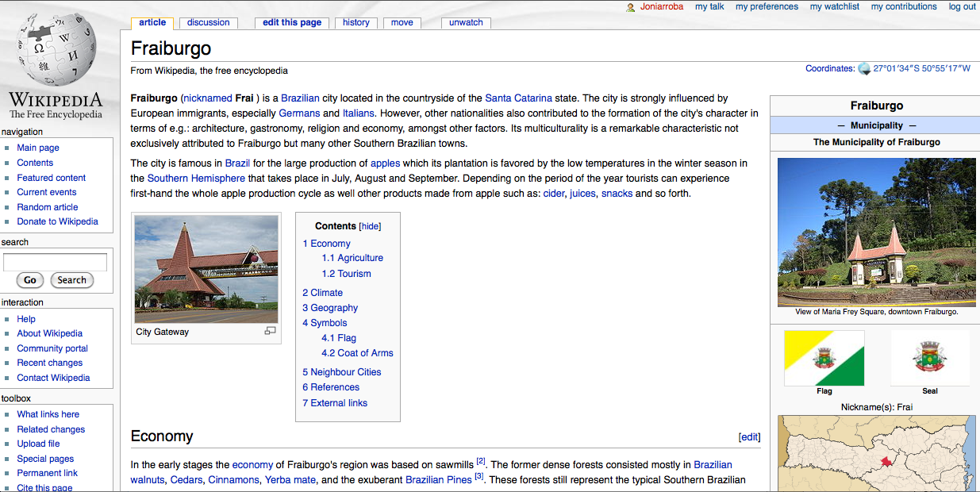Click the Search button
The height and width of the screenshot is (492, 980).
(x=71, y=280)
